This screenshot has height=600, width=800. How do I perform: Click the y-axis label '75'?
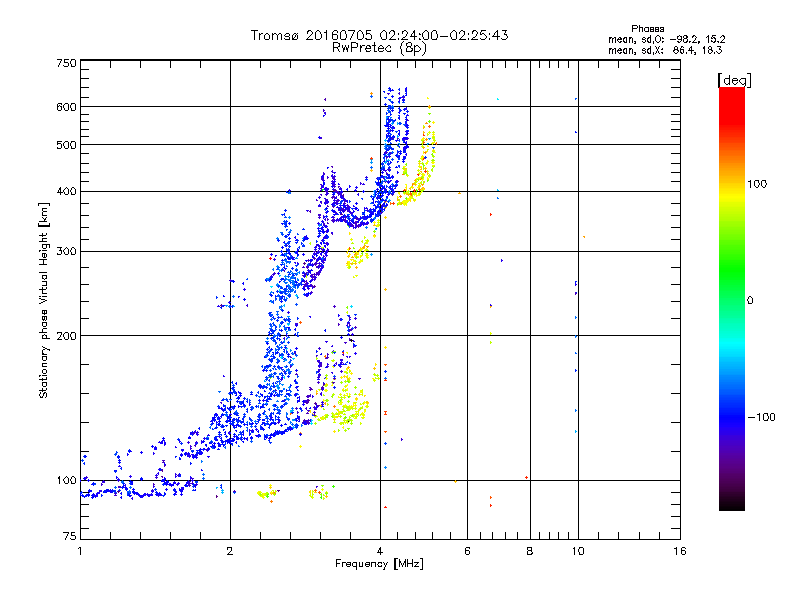pyautogui.click(x=70, y=536)
